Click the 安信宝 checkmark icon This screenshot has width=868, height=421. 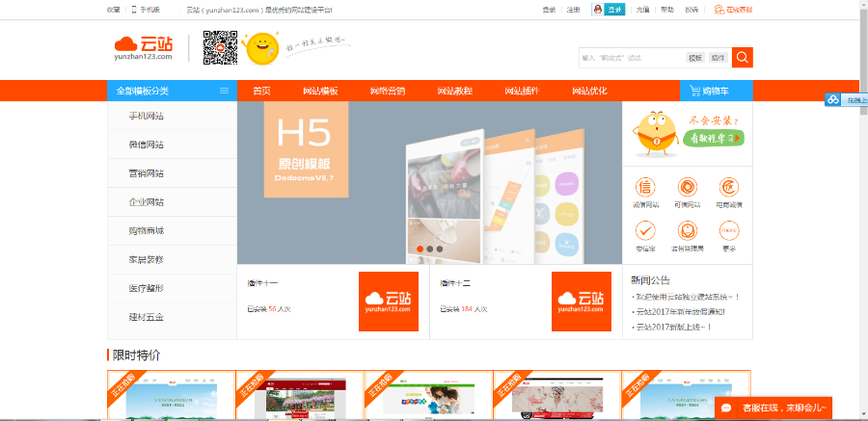[x=645, y=230]
